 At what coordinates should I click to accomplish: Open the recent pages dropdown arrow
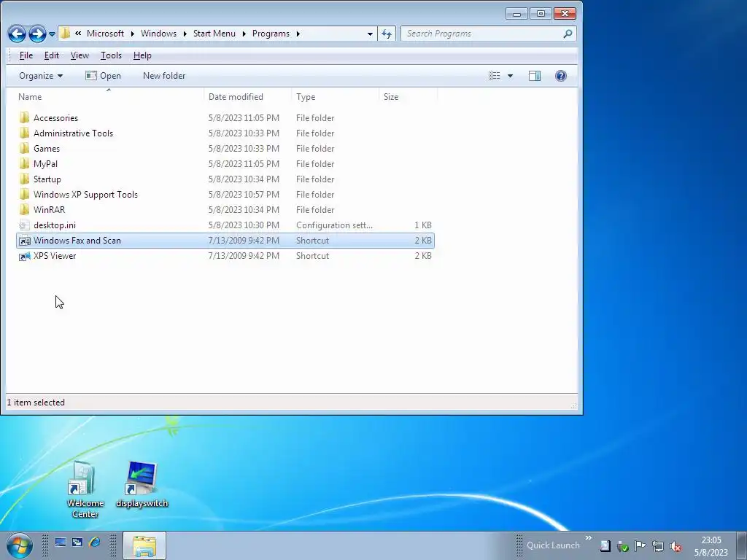52,34
